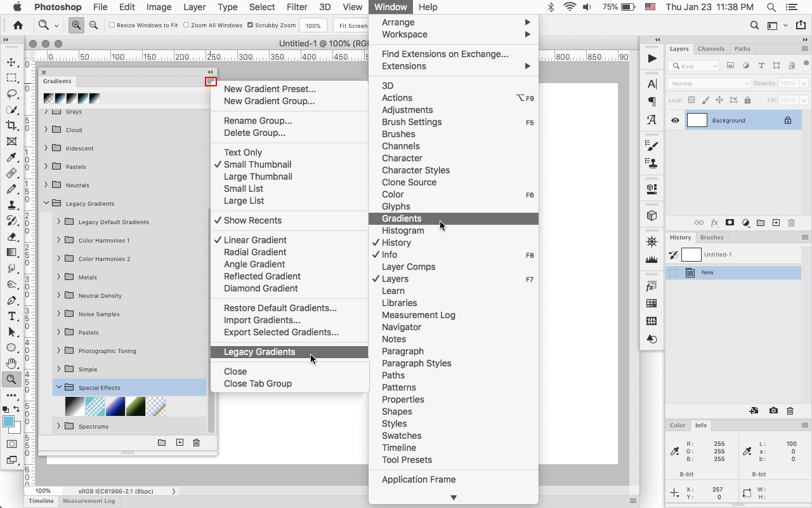This screenshot has height=508, width=812.
Task: Open the Kind filter dropdown in Layers
Action: pos(693,66)
